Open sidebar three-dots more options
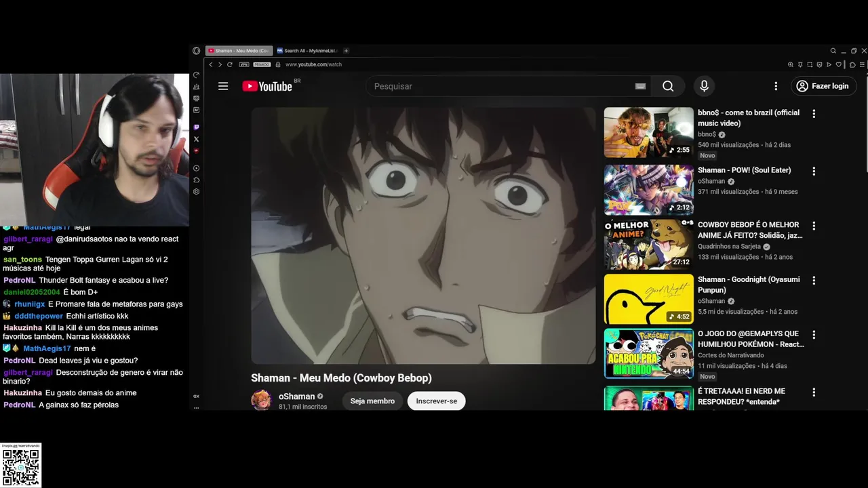The image size is (868, 488). coord(197,408)
